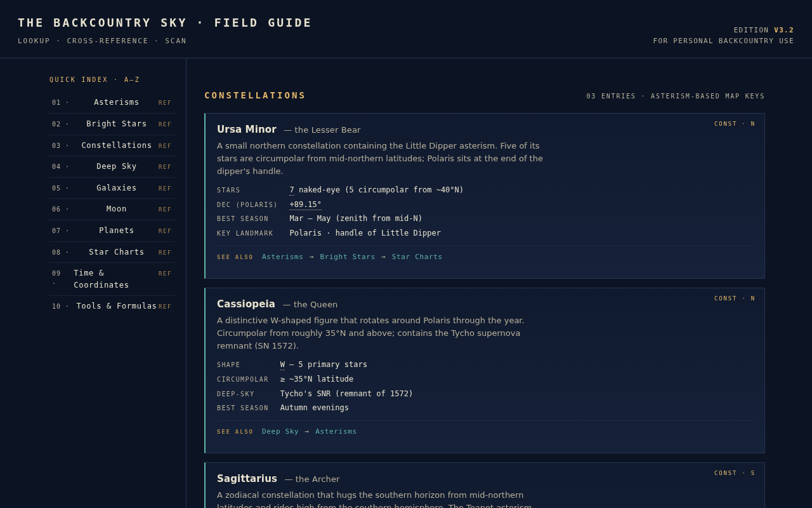Open Tools & Formulas index entry

tap(112, 307)
